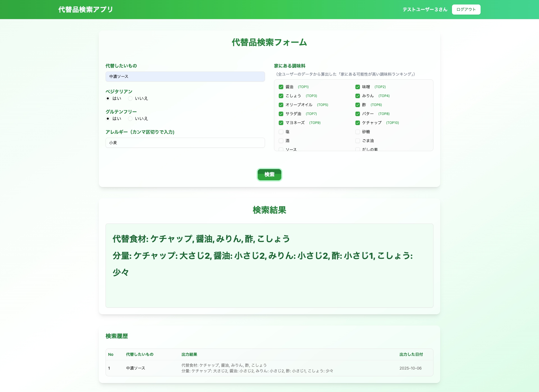Tick the 酒 checkbox
Screen dimensions: 539x392
(x=281, y=141)
